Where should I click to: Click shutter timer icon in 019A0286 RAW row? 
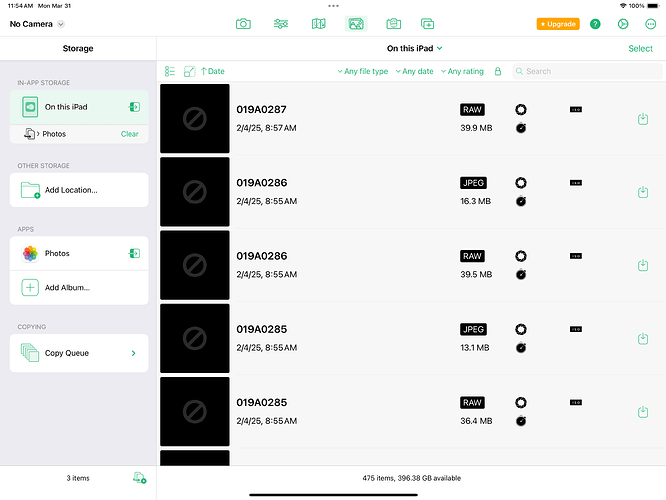[x=521, y=274]
